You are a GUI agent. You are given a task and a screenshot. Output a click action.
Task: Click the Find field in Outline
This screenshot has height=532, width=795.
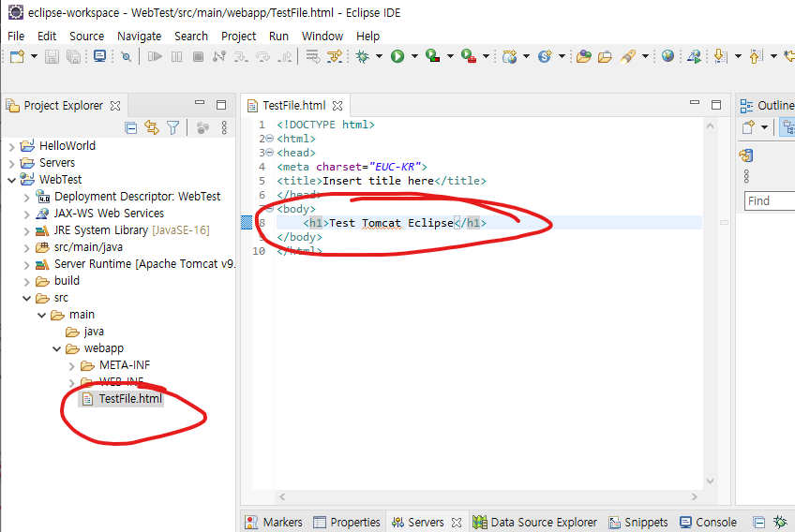769,200
